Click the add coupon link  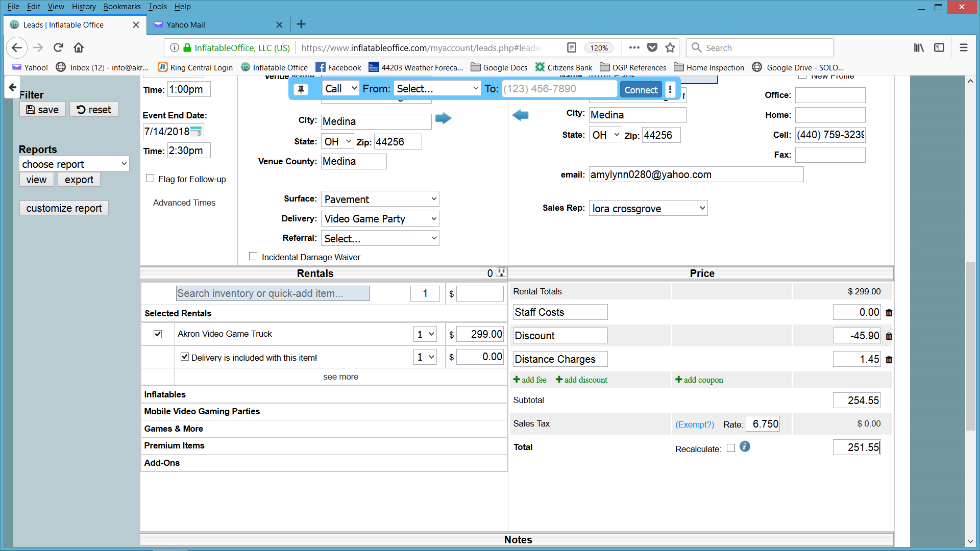[x=703, y=380]
